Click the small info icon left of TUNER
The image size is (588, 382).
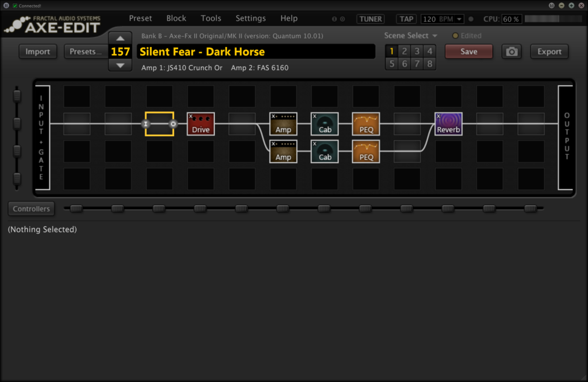334,19
